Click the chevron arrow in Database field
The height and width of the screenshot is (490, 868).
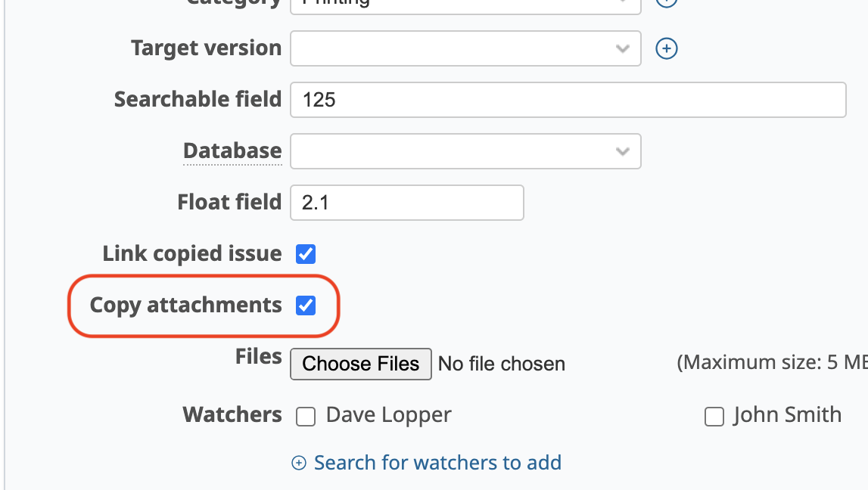point(623,151)
